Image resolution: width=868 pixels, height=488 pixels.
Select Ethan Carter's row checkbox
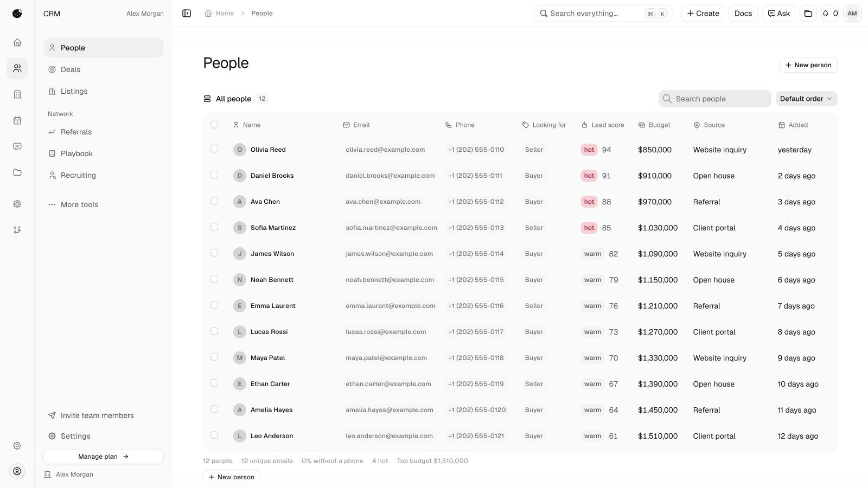(x=214, y=383)
